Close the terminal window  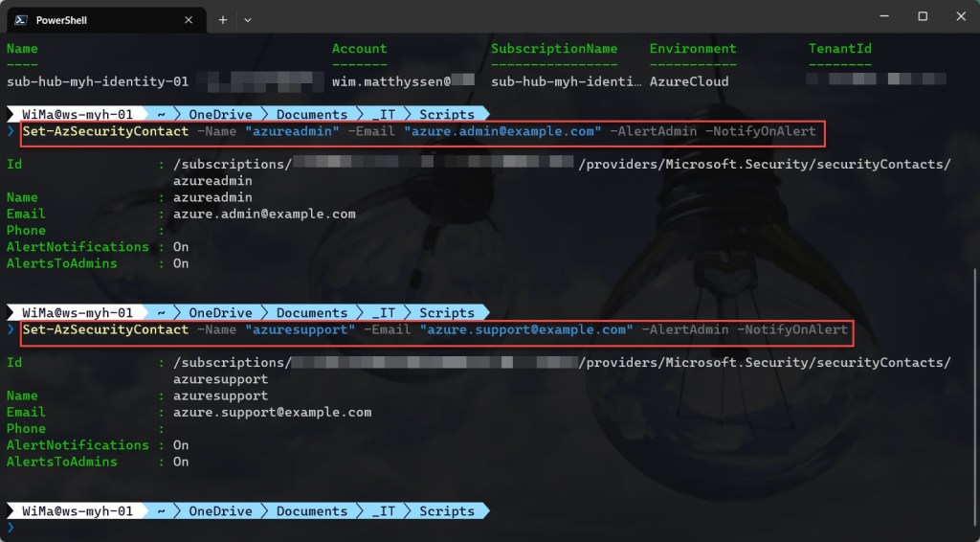(961, 16)
